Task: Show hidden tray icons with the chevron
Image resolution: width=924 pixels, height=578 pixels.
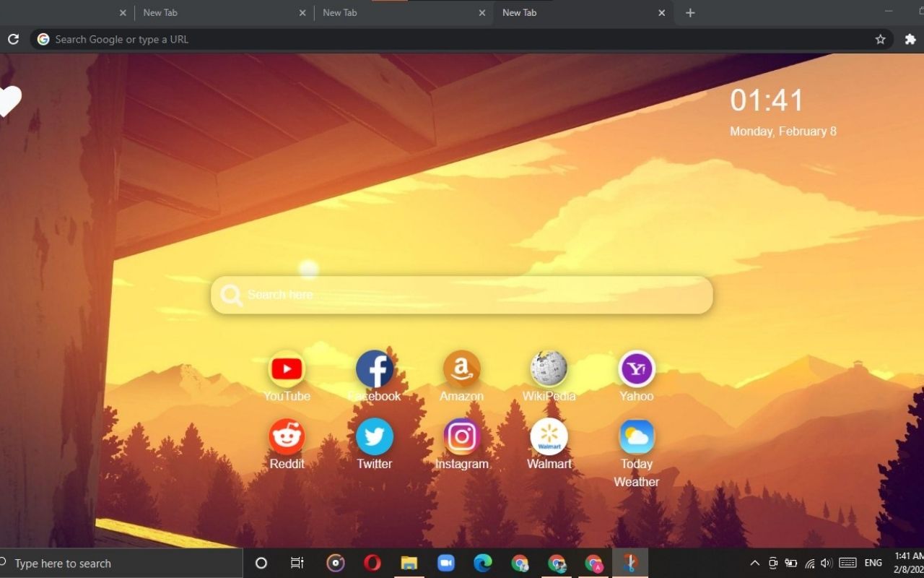Action: pos(754,563)
